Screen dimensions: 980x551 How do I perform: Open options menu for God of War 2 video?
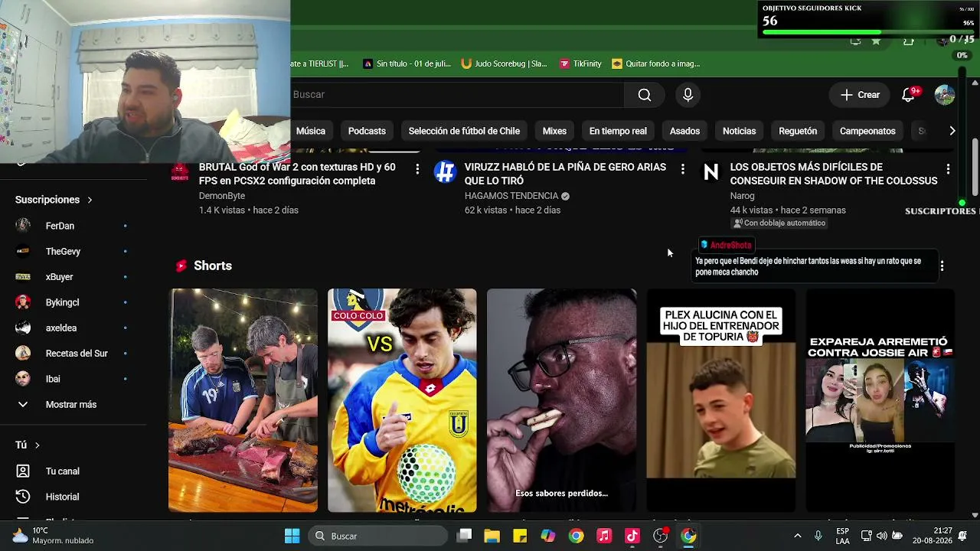(417, 169)
